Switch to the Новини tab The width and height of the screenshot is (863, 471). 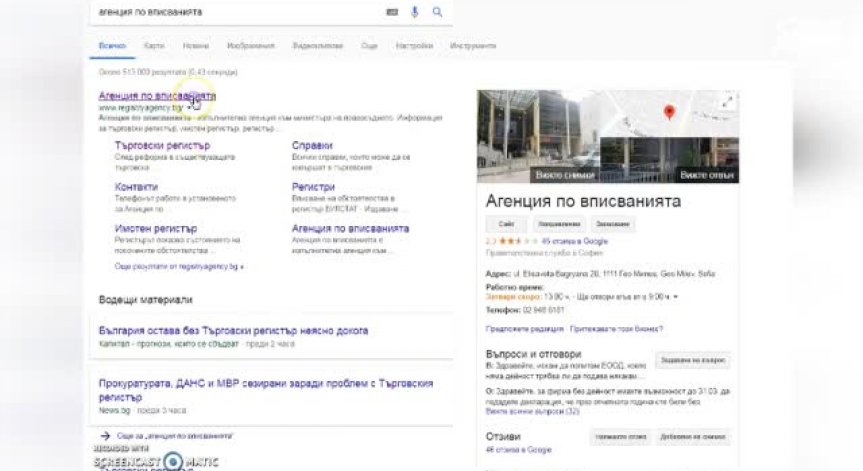[x=196, y=46]
